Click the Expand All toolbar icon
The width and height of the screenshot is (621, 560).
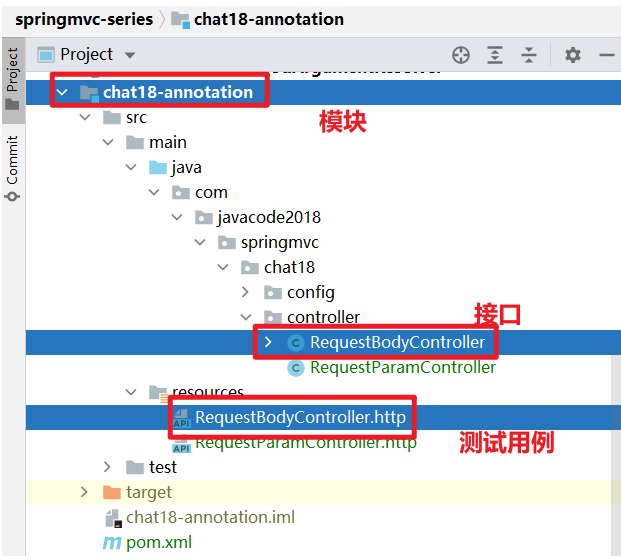[495, 55]
